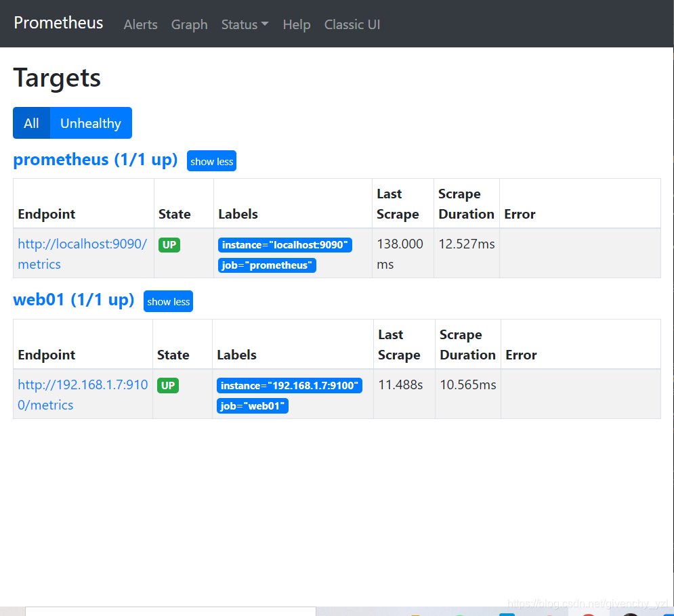Click Scrape Duration header in prometheus table
The image size is (674, 616).
(x=467, y=204)
